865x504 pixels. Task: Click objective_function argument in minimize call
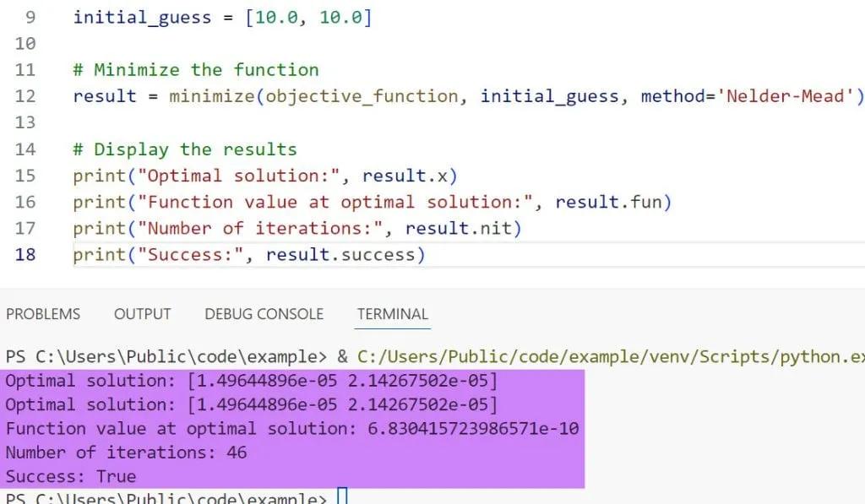pyautogui.click(x=362, y=96)
